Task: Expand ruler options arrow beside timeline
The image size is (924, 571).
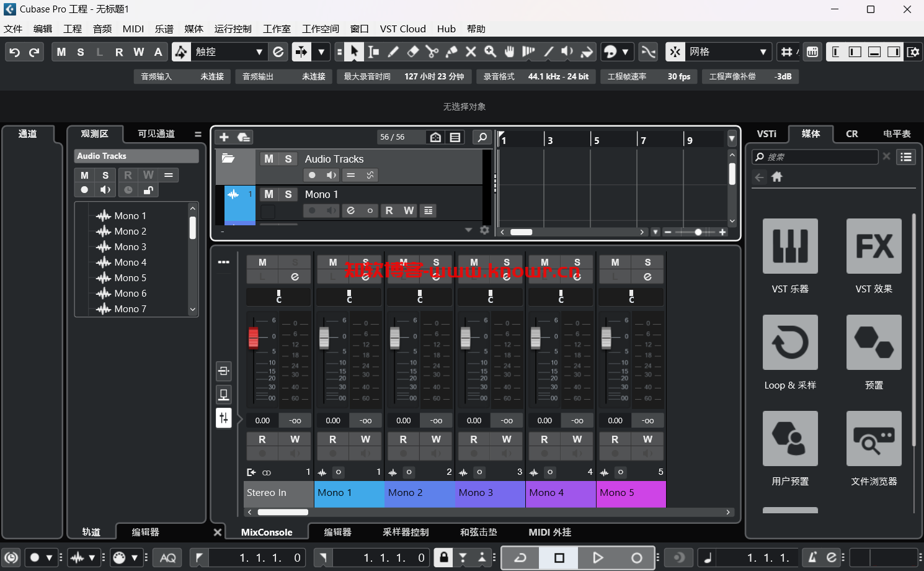Action: [732, 138]
